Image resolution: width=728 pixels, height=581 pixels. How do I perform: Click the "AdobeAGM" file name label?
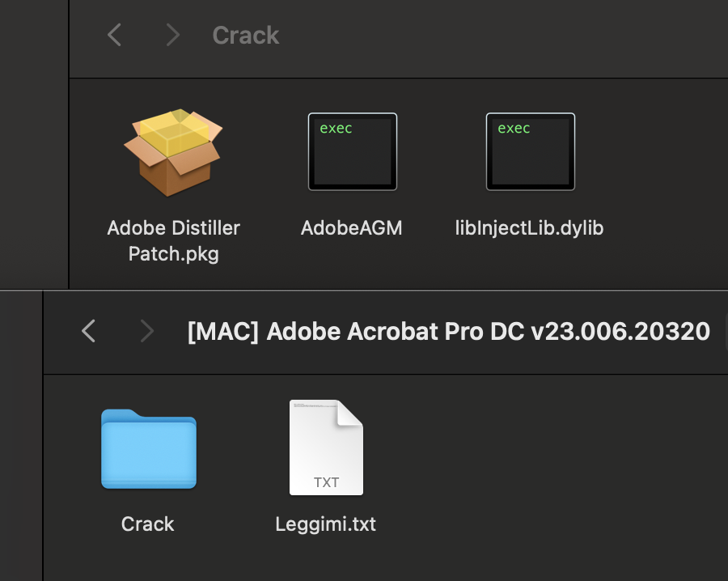352,228
